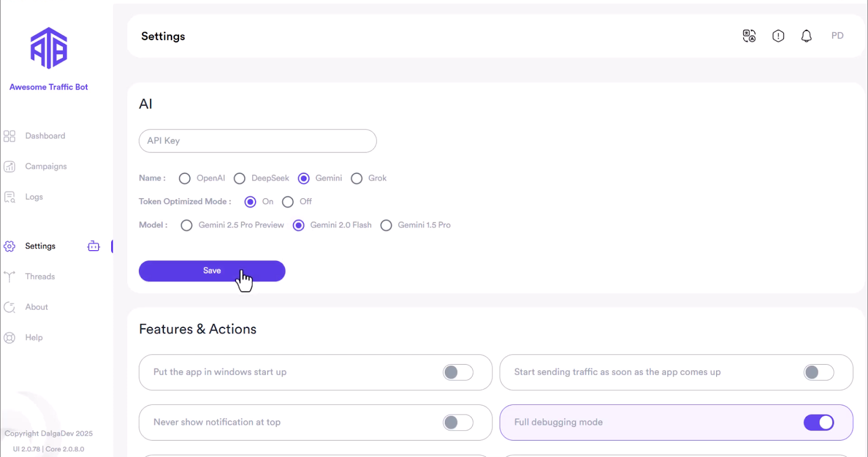Open the About page

(36, 307)
